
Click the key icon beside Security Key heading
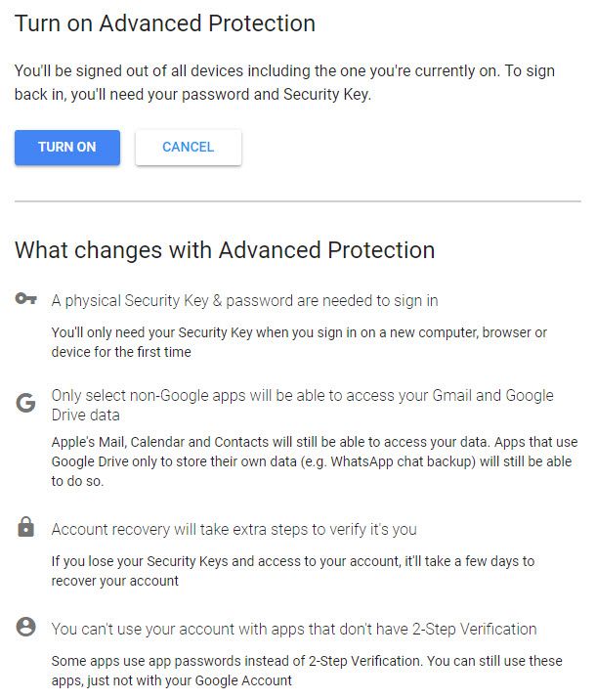click(25, 298)
